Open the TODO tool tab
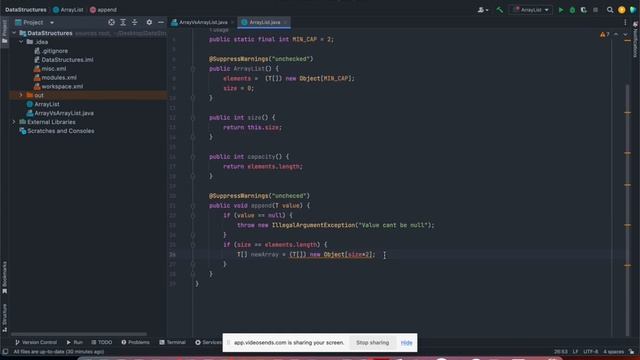 click(x=102, y=342)
